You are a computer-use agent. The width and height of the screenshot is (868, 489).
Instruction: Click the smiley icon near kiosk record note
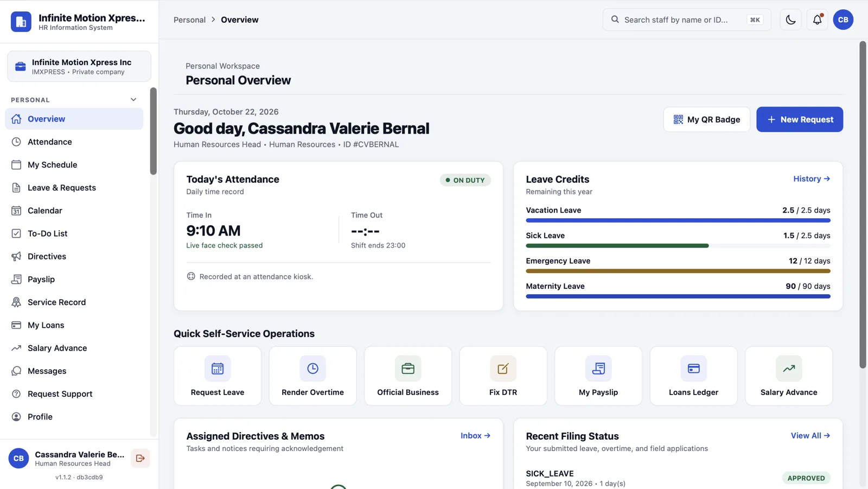191,276
